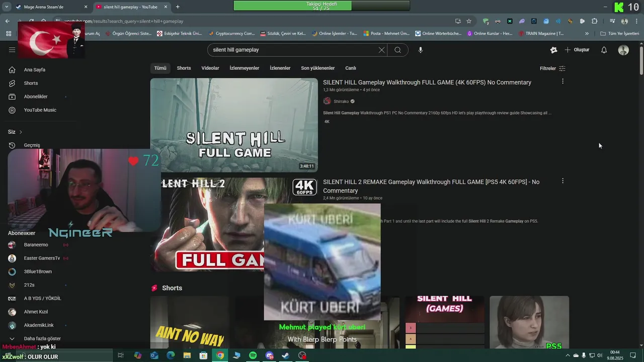
Task: Open the Online Kurslar bookmark
Action: pyautogui.click(x=490, y=34)
